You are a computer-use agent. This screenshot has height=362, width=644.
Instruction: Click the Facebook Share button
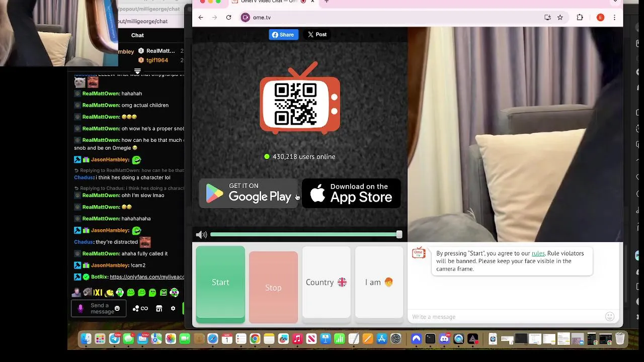tap(283, 35)
